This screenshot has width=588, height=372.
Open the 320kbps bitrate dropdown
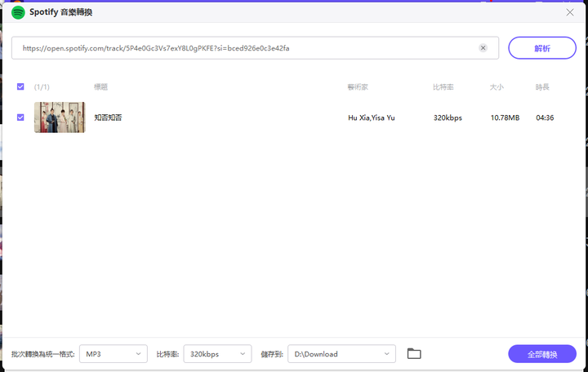pos(217,353)
